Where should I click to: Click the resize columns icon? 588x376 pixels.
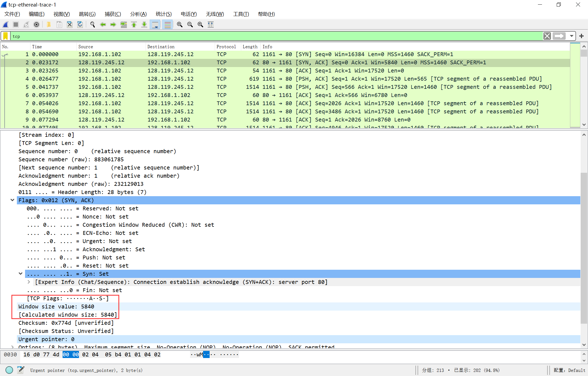click(x=211, y=25)
